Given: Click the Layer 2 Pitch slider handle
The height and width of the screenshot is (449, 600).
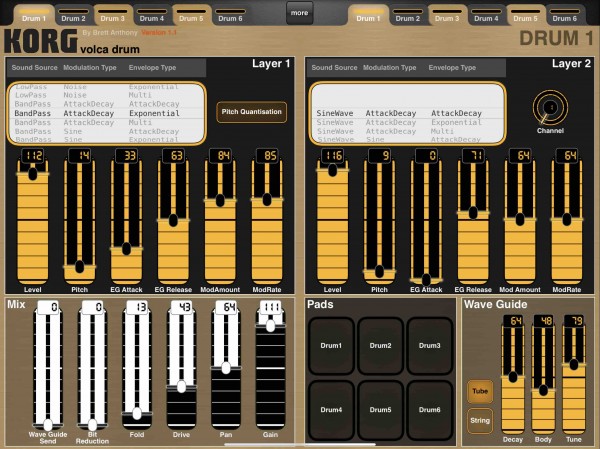Looking at the screenshot, I should point(379,271).
